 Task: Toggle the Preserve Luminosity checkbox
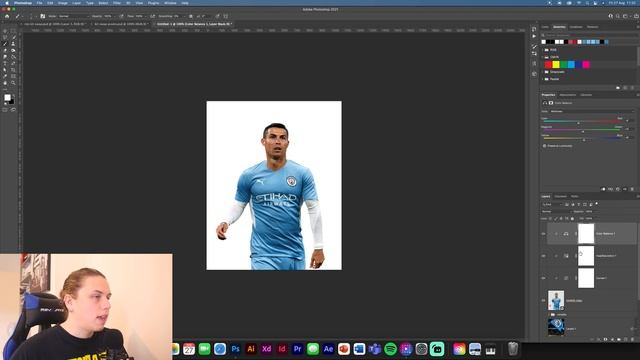point(544,146)
